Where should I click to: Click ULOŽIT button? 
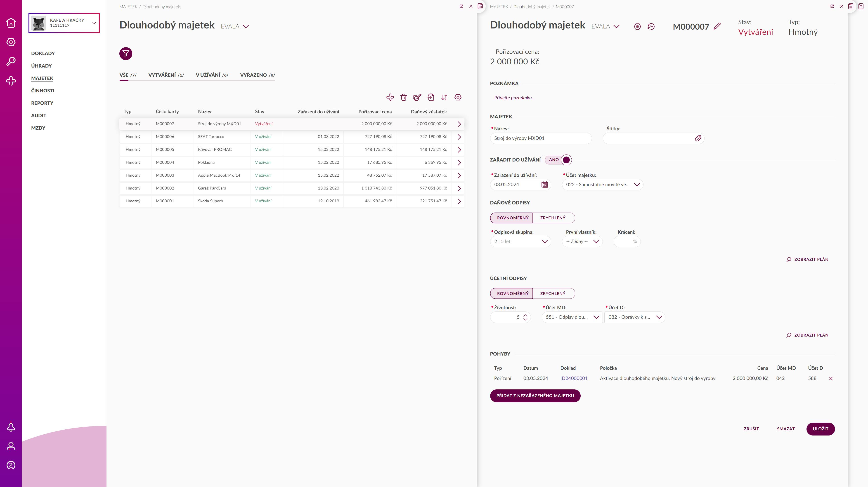(821, 429)
